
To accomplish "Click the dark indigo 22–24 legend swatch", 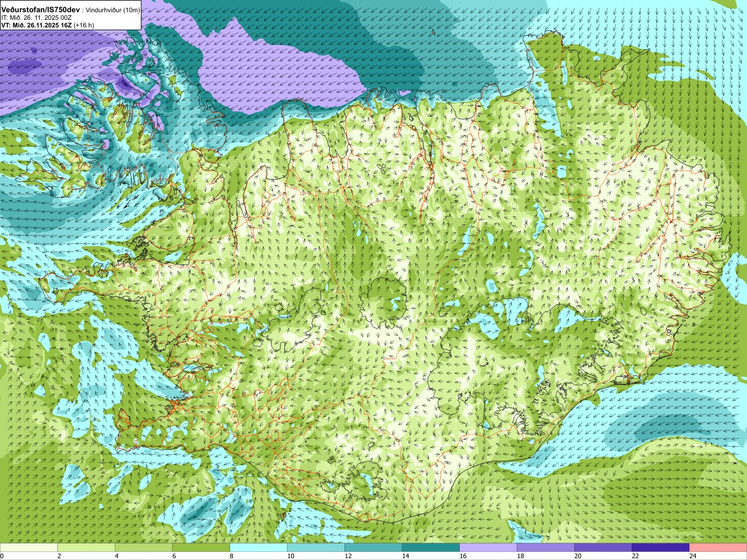I will (661, 548).
